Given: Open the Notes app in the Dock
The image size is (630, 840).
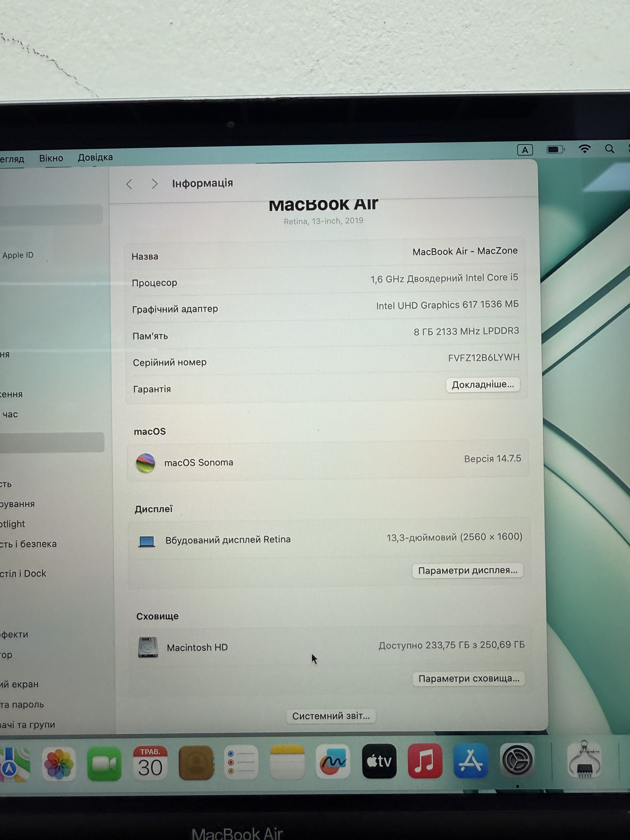Looking at the screenshot, I should (x=287, y=762).
